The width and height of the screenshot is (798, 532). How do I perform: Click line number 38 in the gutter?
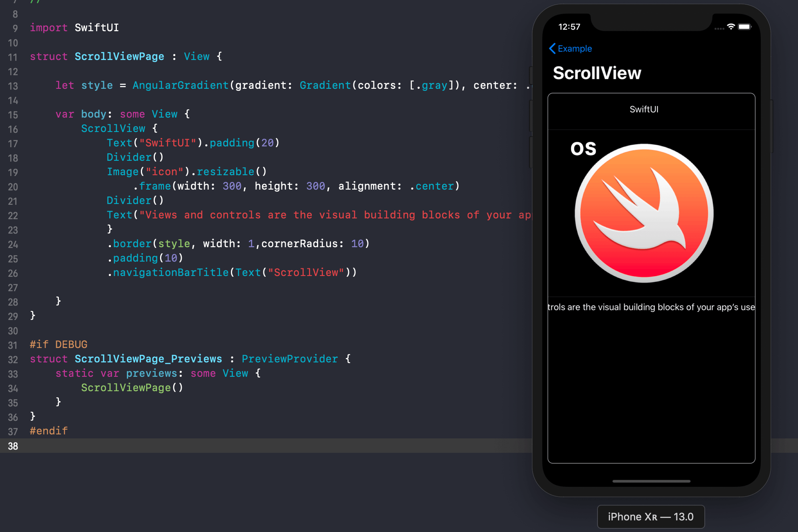[x=12, y=446]
